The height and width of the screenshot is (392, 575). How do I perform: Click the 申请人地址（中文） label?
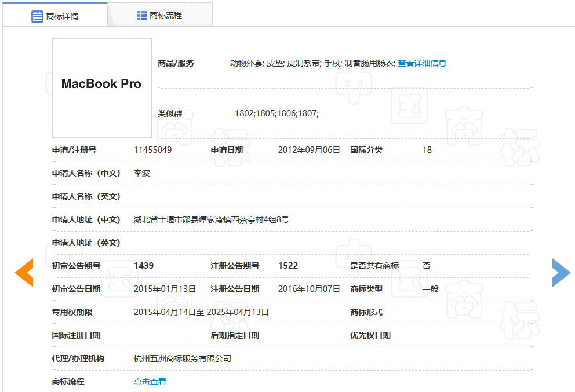[x=86, y=219]
